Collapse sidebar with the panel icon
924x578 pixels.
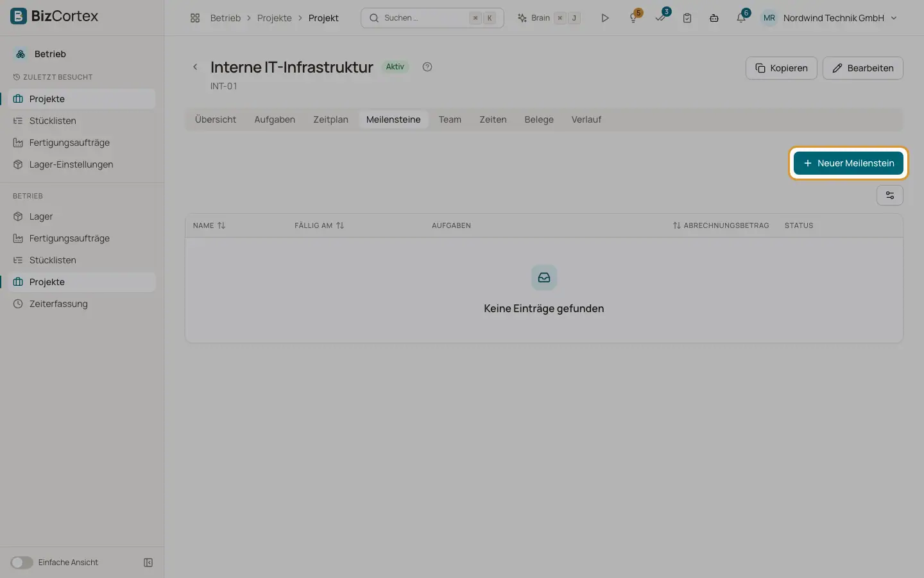click(148, 563)
